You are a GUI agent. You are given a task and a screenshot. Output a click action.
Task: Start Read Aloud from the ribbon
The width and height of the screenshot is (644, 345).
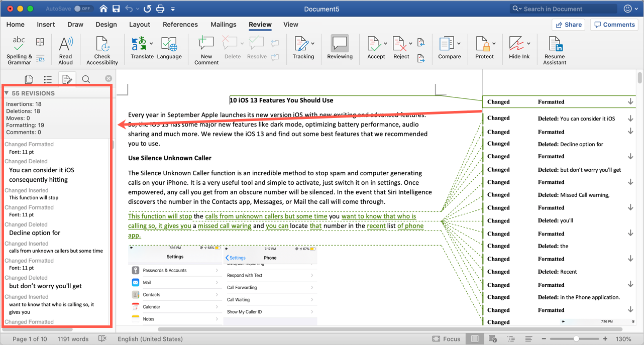[65, 45]
